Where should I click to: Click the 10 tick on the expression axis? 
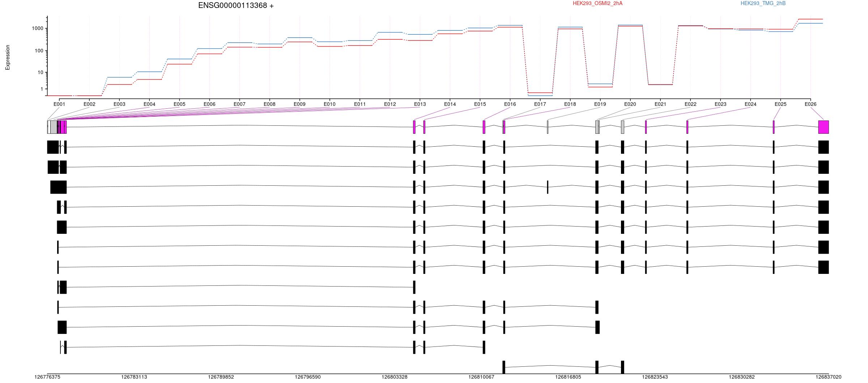point(41,73)
